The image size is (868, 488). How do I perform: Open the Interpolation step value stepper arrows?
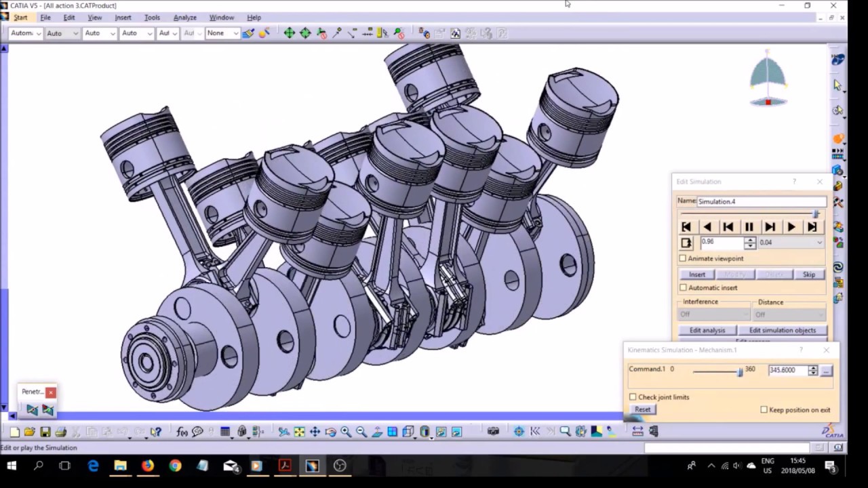(749, 243)
